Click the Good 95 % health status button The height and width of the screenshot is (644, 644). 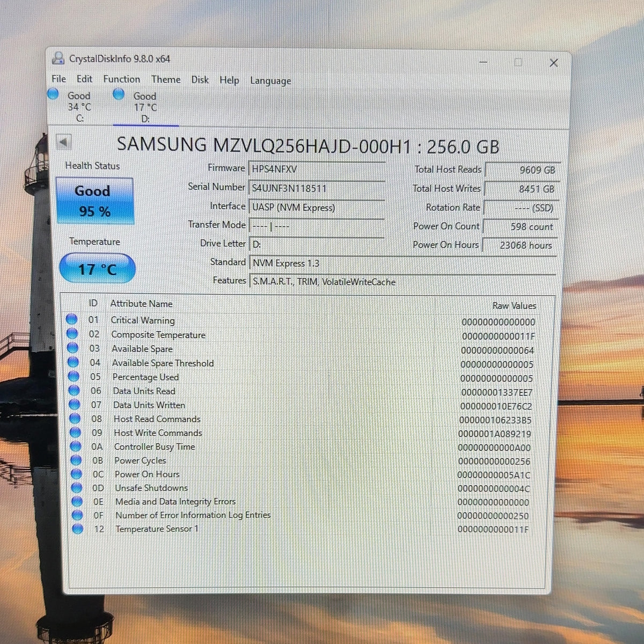(x=94, y=201)
